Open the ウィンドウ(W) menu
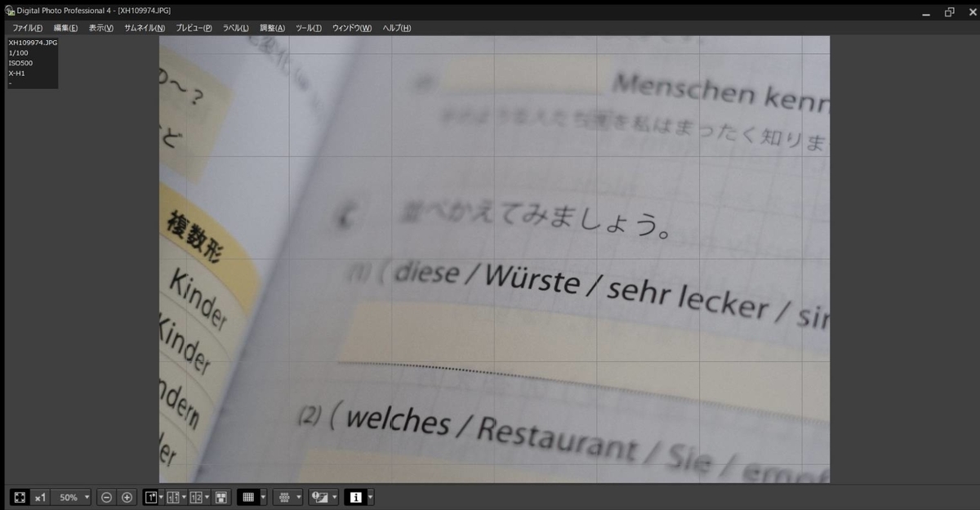This screenshot has height=510, width=980. 352,28
